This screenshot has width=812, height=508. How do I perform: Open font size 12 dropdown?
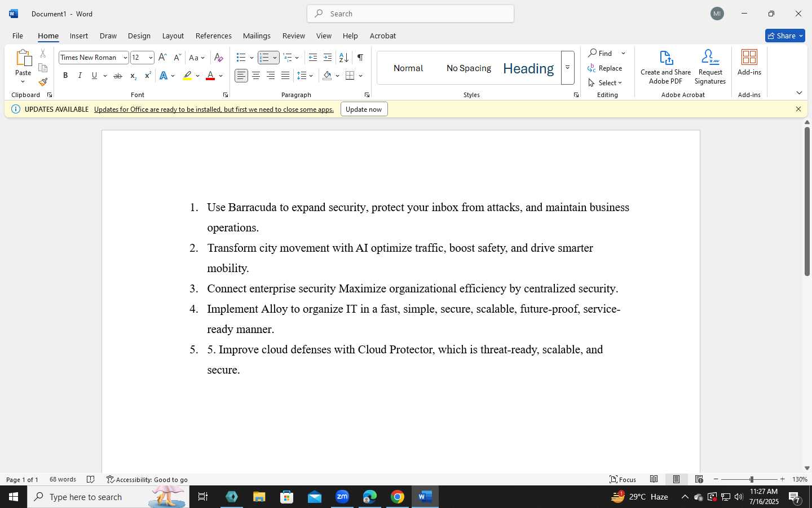pyautogui.click(x=151, y=58)
